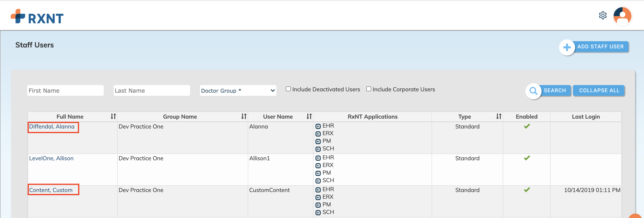Expand PM for user Alanna
The width and height of the screenshot is (644, 218).
pos(318,142)
